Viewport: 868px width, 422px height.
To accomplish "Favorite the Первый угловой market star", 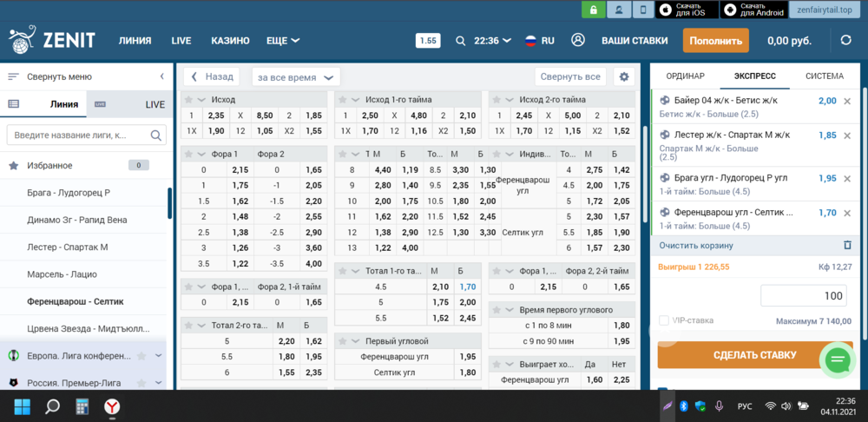I will tap(342, 341).
